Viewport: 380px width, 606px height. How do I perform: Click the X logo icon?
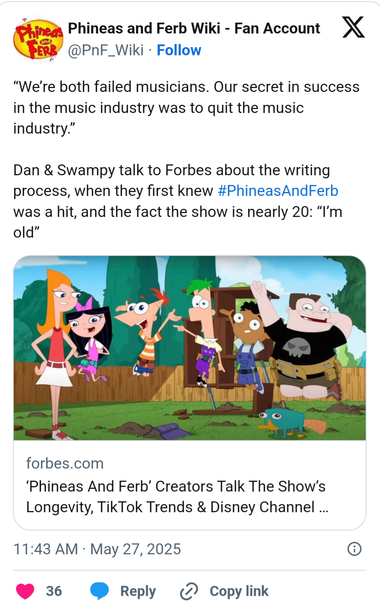pos(353,27)
